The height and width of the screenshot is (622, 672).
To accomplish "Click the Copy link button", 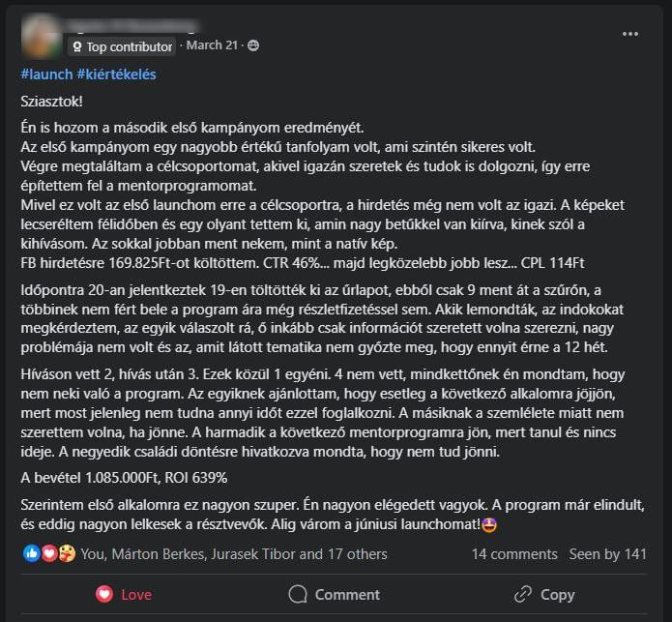I will coord(544,595).
